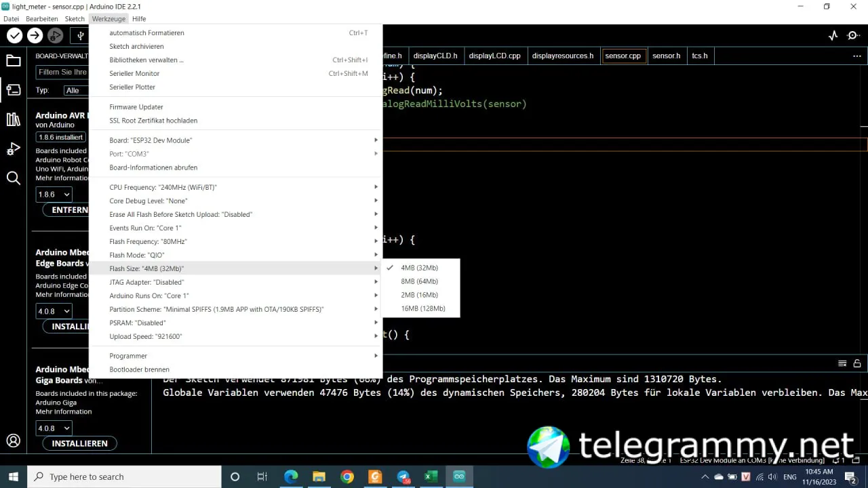
Task: Toggle output word wrap lines icon
Action: 842,363
